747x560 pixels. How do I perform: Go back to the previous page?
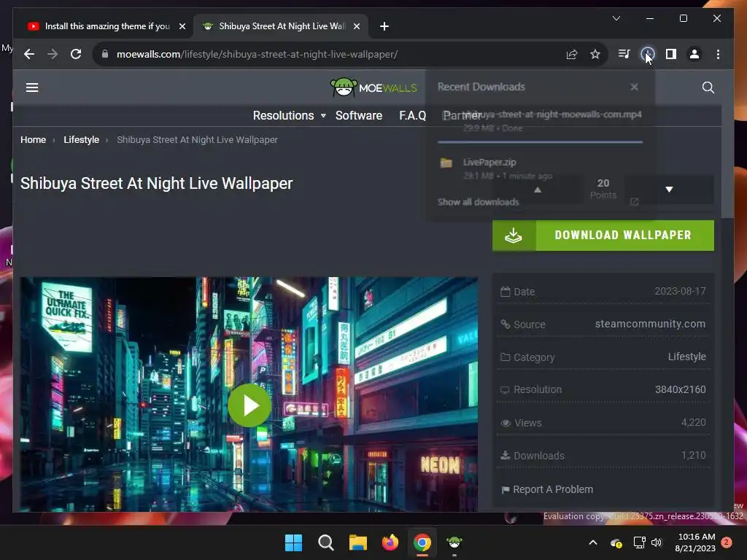(29, 54)
